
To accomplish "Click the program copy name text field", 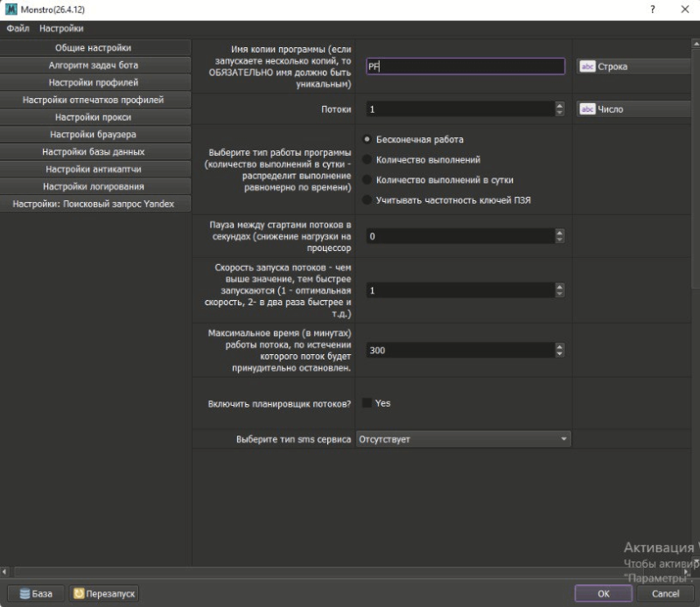I will click(x=464, y=66).
